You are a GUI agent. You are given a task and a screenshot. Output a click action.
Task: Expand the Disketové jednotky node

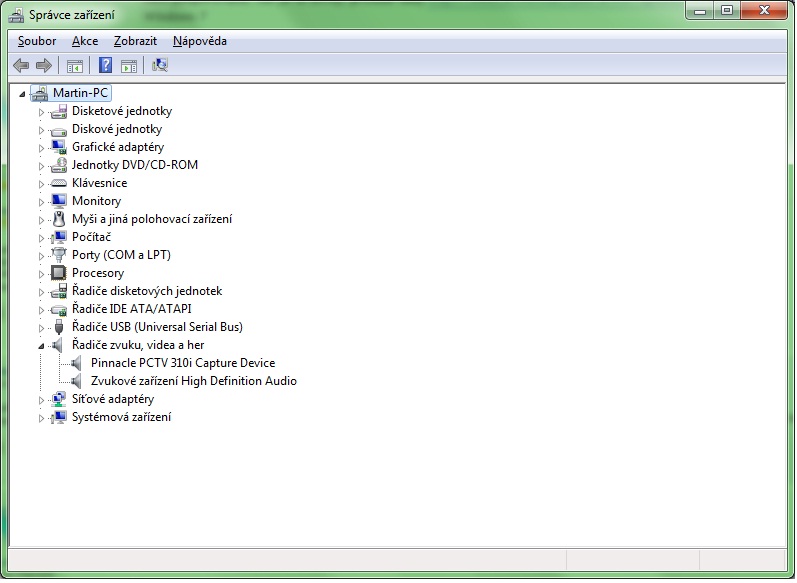pos(41,112)
